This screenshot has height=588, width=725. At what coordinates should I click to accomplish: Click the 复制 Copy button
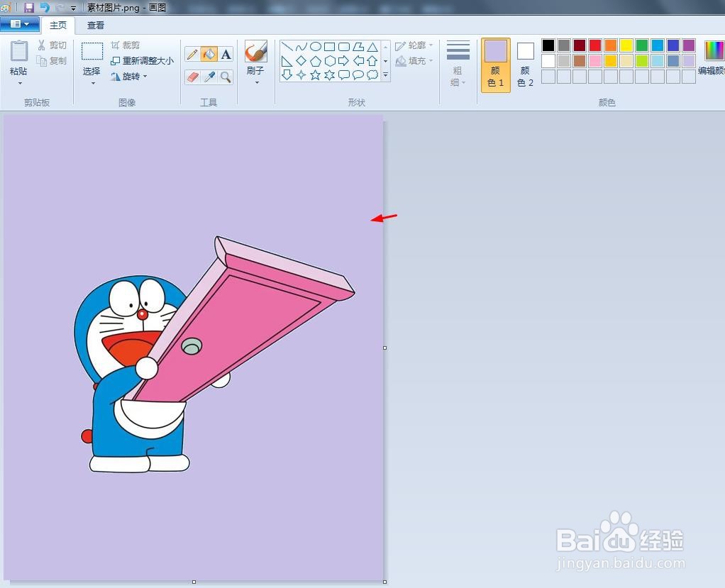pos(52,60)
